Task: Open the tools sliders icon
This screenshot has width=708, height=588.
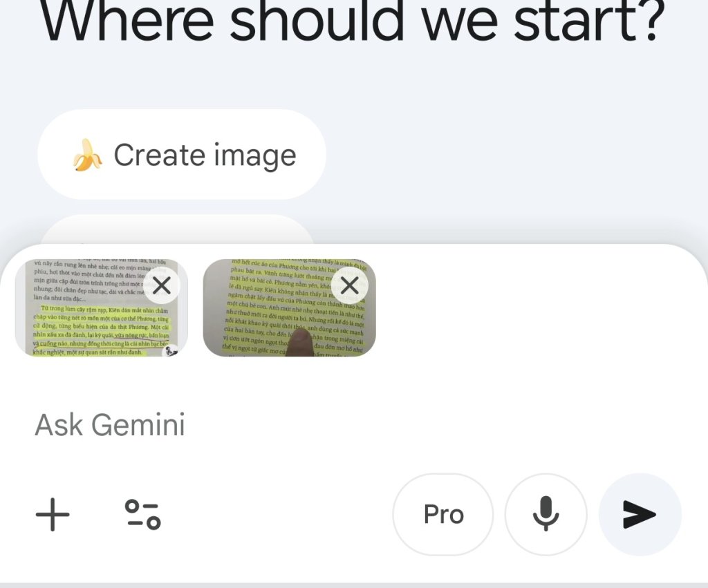Action: (x=142, y=515)
